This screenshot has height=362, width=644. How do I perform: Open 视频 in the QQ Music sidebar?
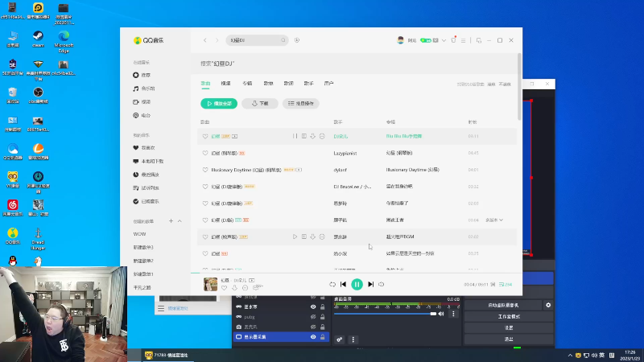click(x=142, y=102)
